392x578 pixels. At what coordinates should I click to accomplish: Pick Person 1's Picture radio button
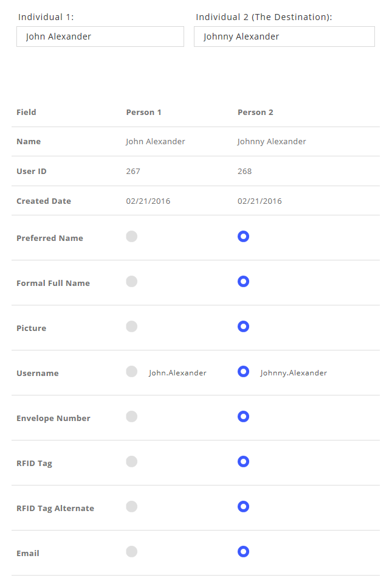[132, 327]
